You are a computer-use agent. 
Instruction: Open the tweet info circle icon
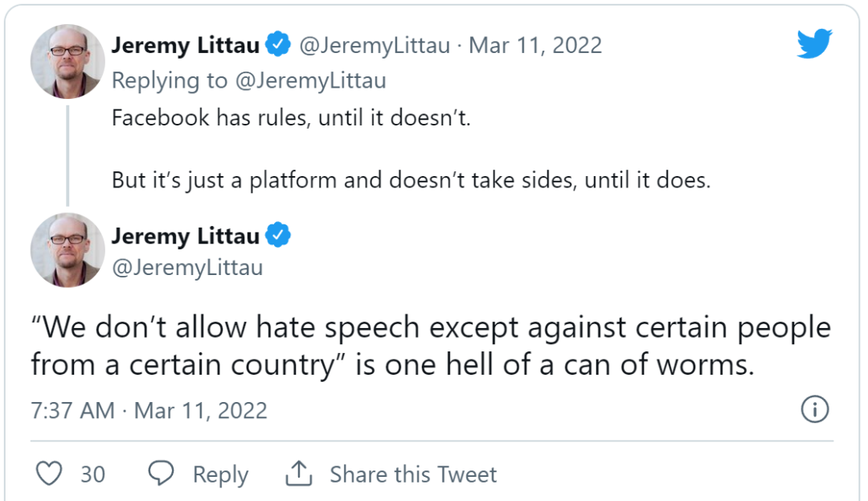pos(815,410)
